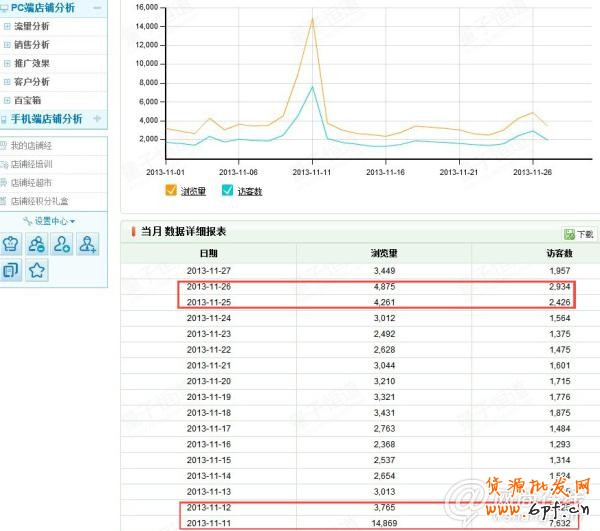Collapse the PC端店铺分析 section
600x531 pixels.
(96, 8)
